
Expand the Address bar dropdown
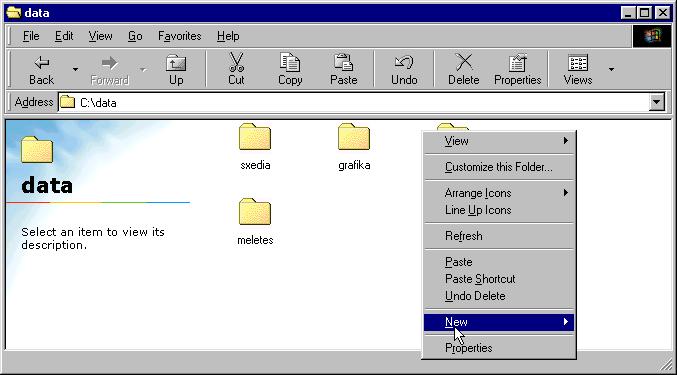pyautogui.click(x=657, y=102)
